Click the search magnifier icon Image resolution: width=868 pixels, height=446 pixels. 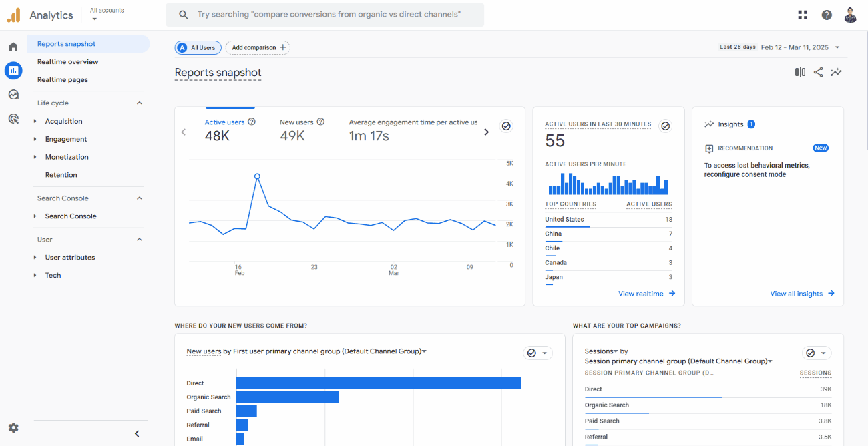[x=184, y=15]
